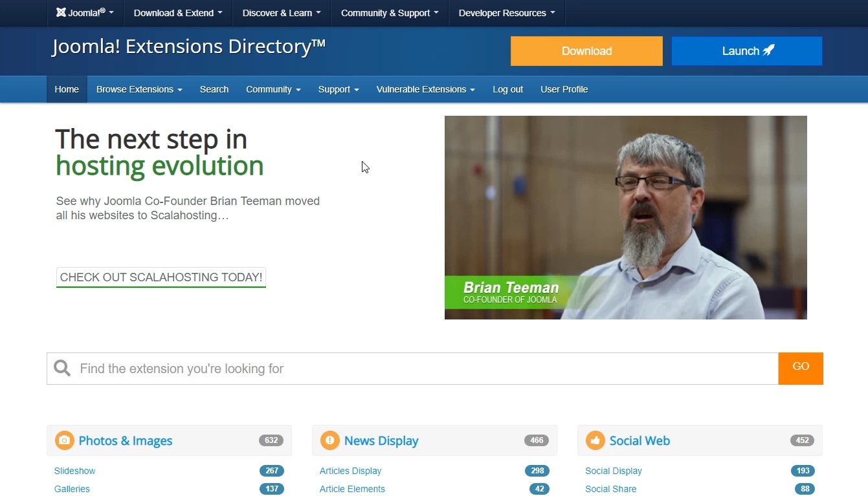Open the Slideshow subcategory link
This screenshot has width=868, height=496.
(75, 471)
